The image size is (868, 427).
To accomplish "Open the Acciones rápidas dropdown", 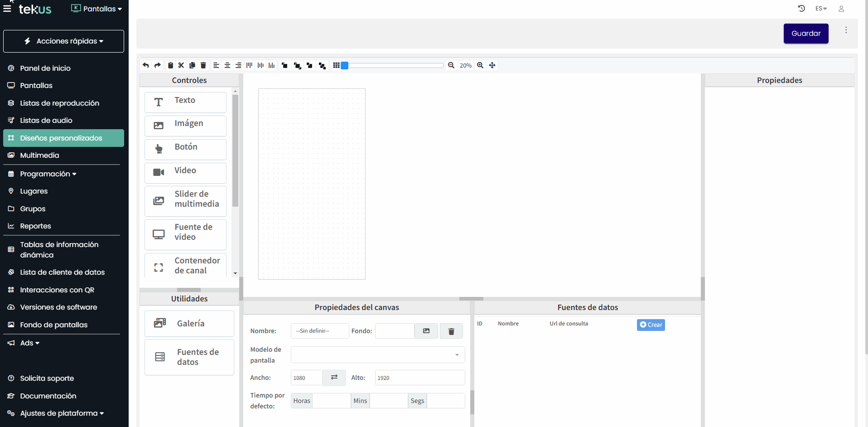I will [x=63, y=41].
